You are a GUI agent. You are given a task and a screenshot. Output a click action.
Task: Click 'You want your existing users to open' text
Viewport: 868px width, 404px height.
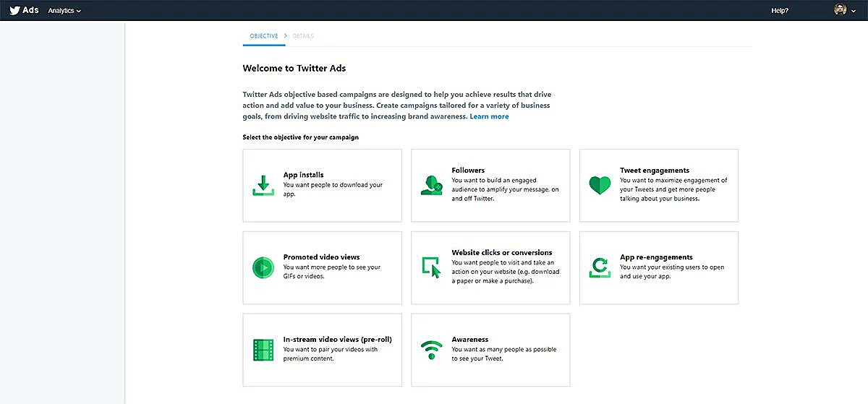tap(672, 272)
